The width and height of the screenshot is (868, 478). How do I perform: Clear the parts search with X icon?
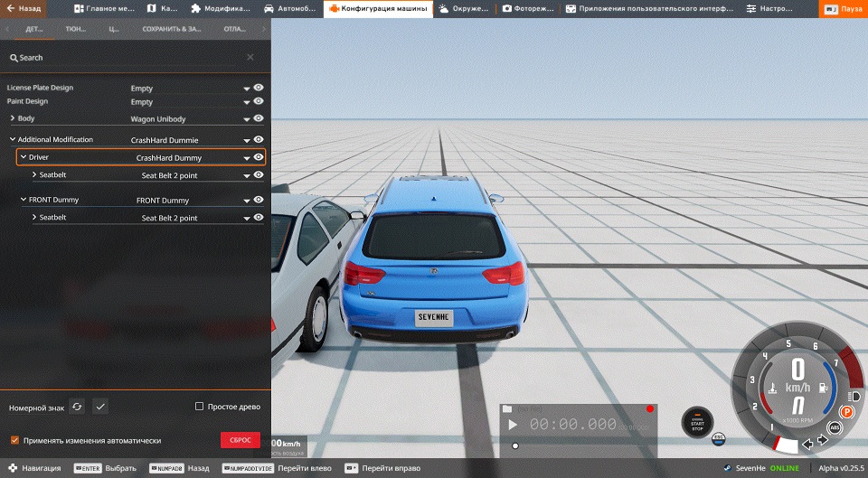tap(250, 58)
